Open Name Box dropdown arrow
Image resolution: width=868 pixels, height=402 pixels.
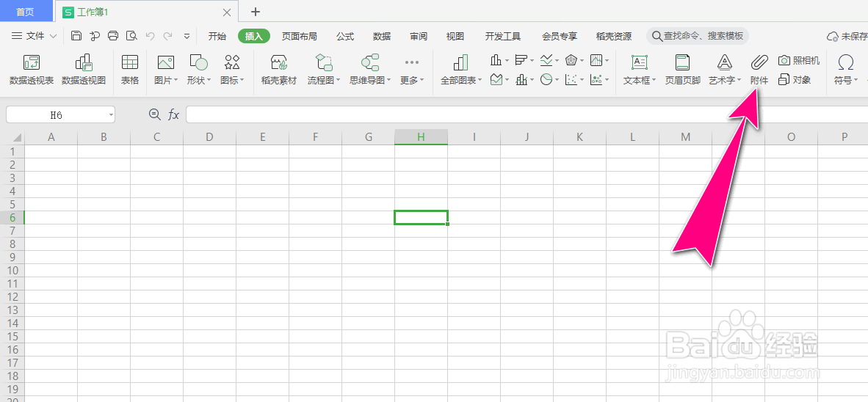111,115
